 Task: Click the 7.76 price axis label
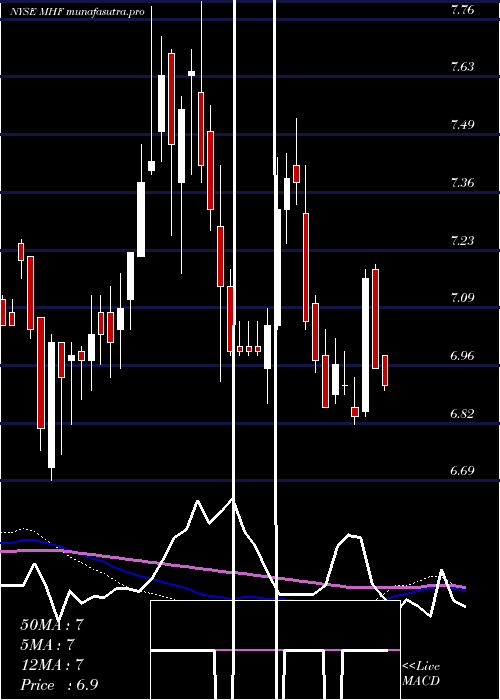pos(463,9)
